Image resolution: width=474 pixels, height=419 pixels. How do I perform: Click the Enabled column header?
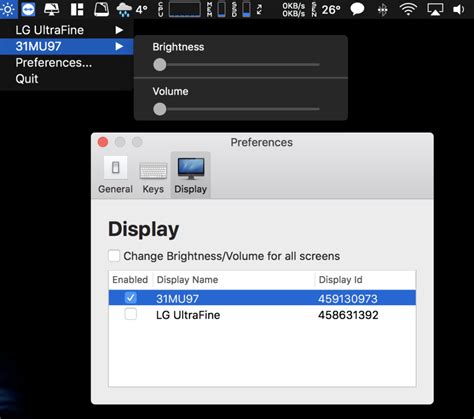tap(130, 280)
